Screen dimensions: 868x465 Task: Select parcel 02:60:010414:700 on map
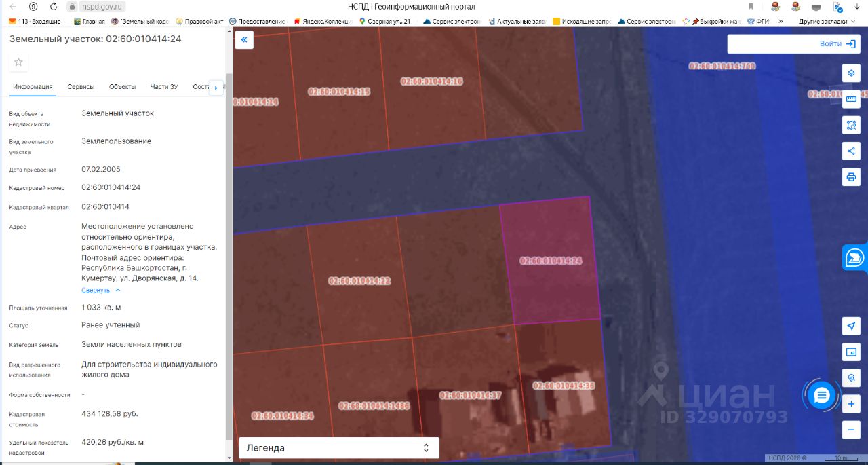pos(722,66)
